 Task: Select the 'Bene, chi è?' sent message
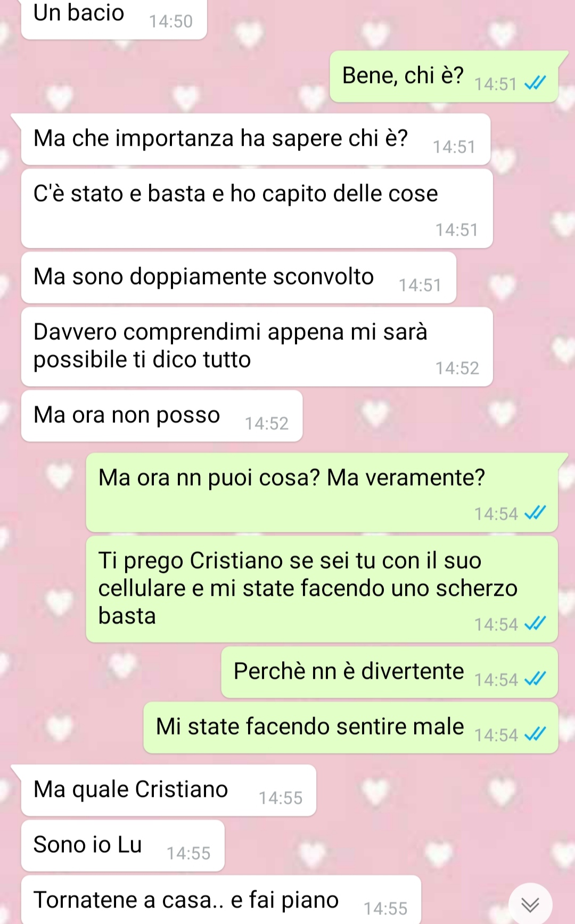point(444,77)
